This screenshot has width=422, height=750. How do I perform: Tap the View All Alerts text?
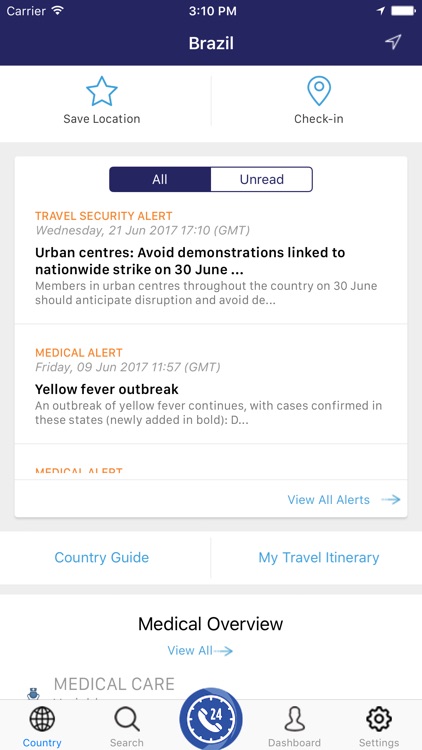(x=329, y=500)
